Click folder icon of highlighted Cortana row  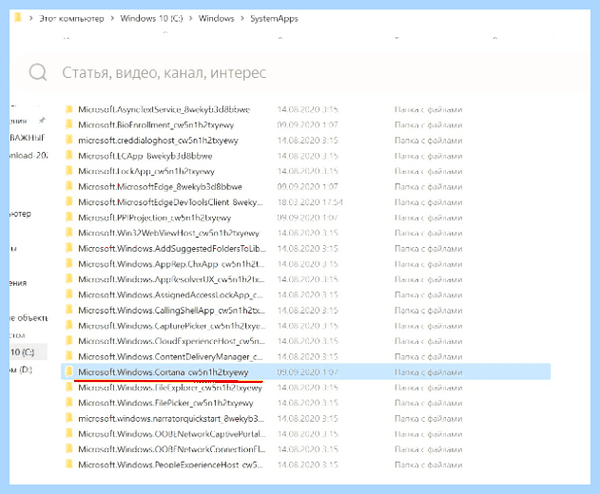(x=69, y=372)
